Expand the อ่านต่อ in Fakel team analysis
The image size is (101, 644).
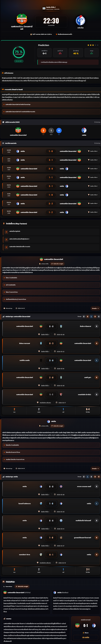coord(95,469)
